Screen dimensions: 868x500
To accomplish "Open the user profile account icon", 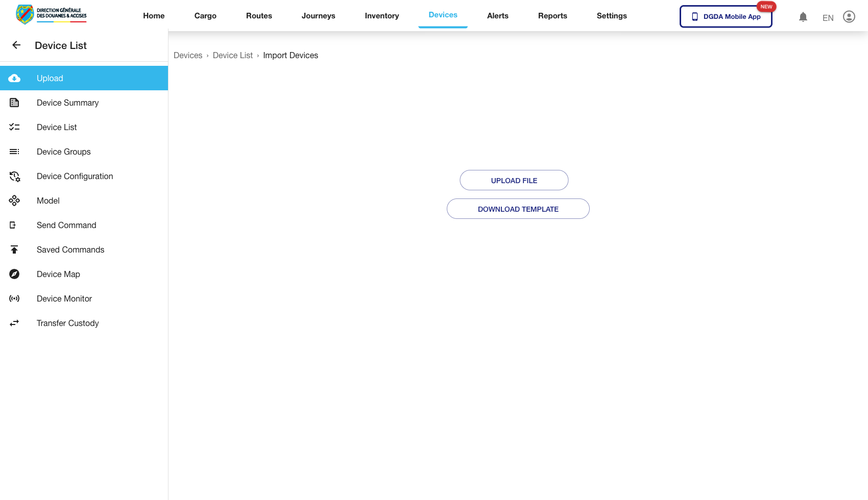I will tap(849, 17).
